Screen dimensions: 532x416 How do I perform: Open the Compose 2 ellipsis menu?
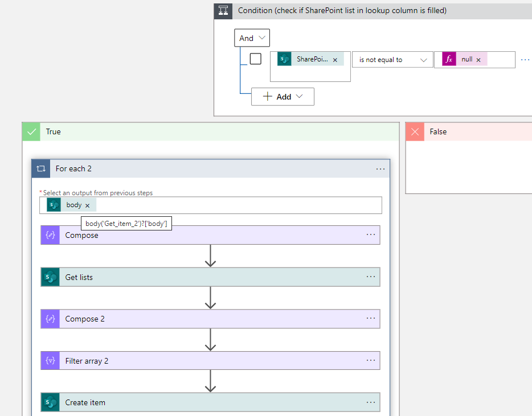click(371, 318)
